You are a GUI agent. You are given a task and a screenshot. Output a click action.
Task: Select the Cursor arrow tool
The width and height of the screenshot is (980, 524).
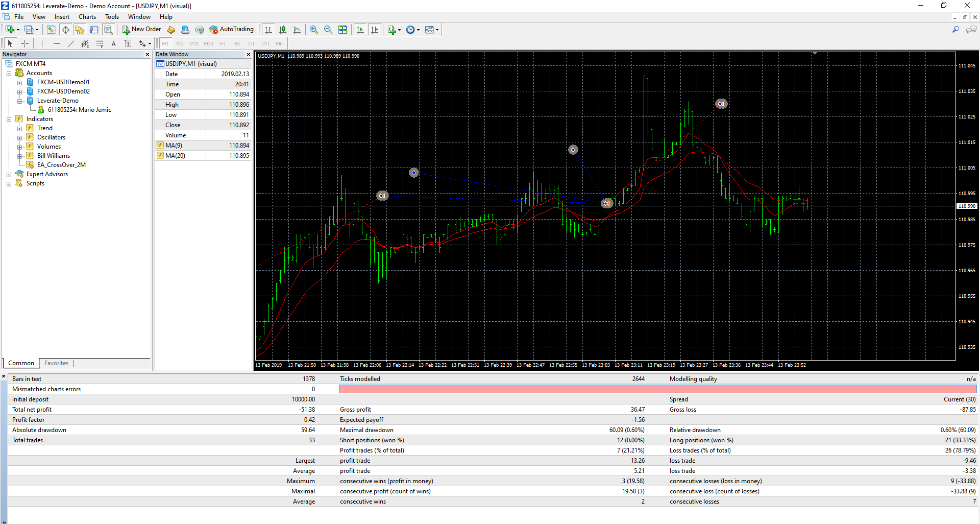tap(10, 43)
